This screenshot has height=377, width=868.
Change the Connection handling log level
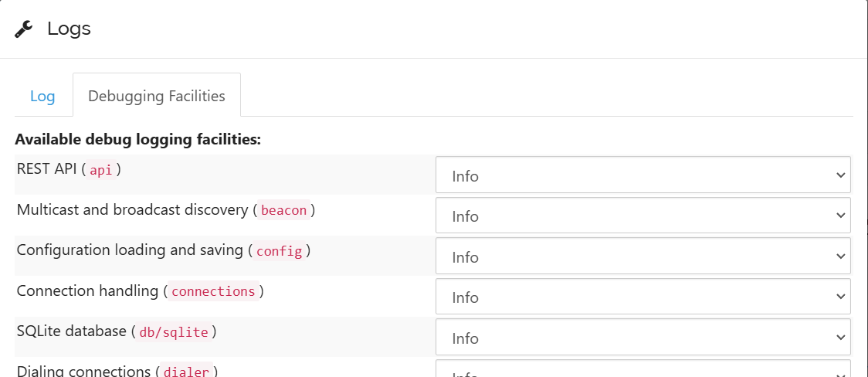tap(643, 297)
